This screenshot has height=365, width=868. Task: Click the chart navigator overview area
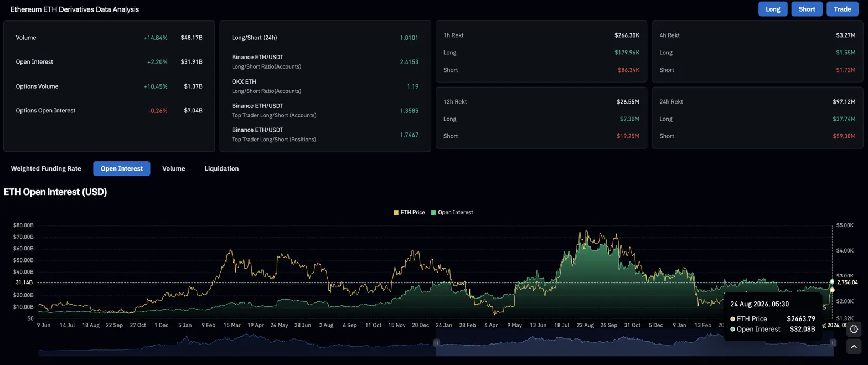(436, 343)
